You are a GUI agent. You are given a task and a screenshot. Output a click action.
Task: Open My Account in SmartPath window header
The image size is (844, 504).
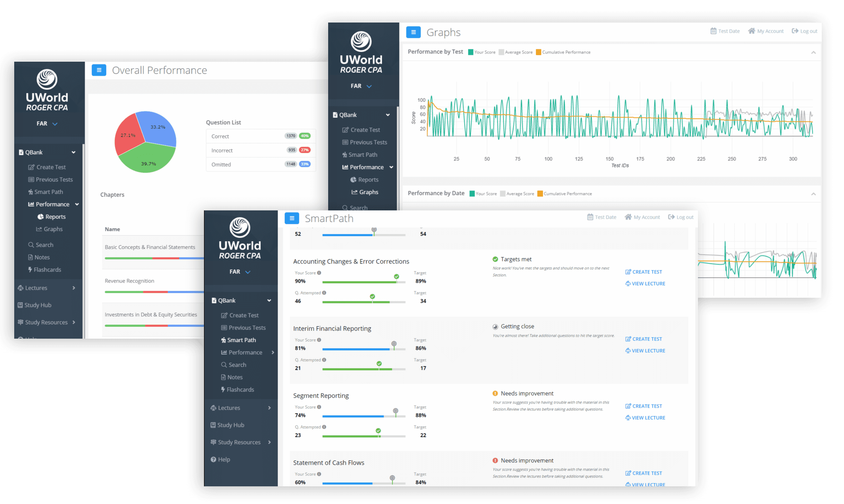642,217
